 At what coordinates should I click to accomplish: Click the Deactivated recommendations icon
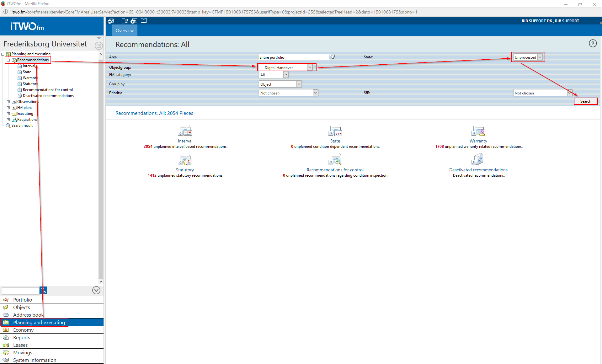tap(477, 159)
